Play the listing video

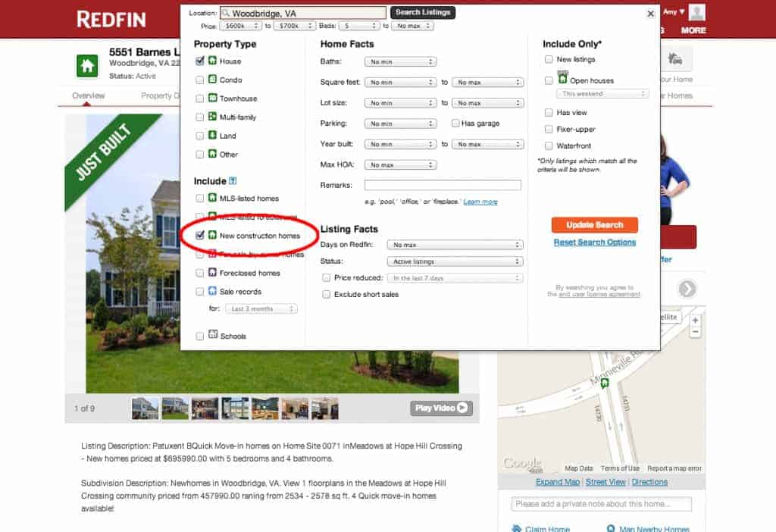coord(441,408)
